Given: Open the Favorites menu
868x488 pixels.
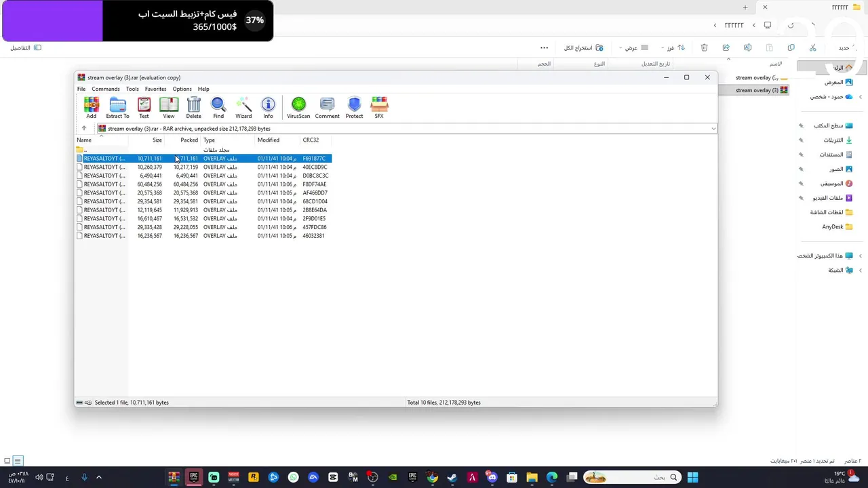Looking at the screenshot, I should click(155, 89).
